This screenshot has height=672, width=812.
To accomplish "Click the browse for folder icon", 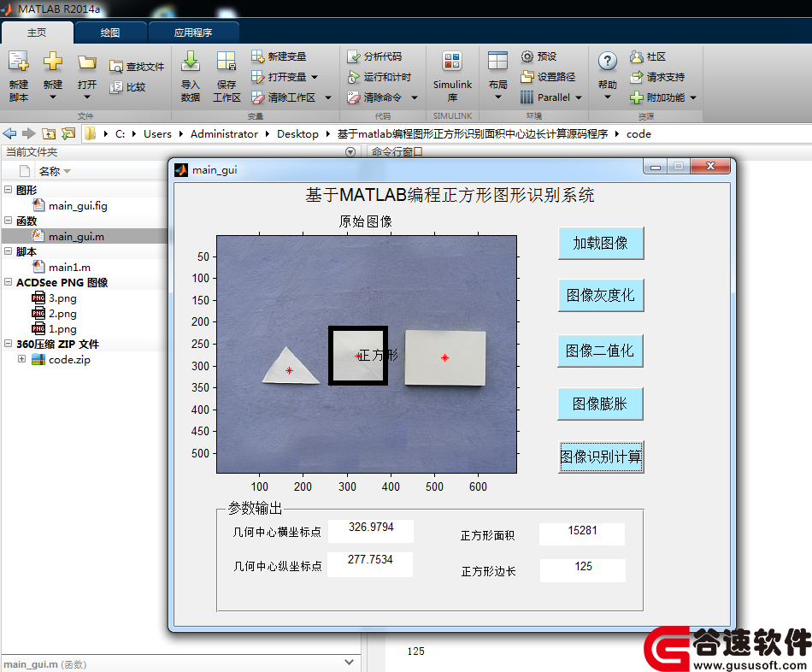I will point(68,133).
